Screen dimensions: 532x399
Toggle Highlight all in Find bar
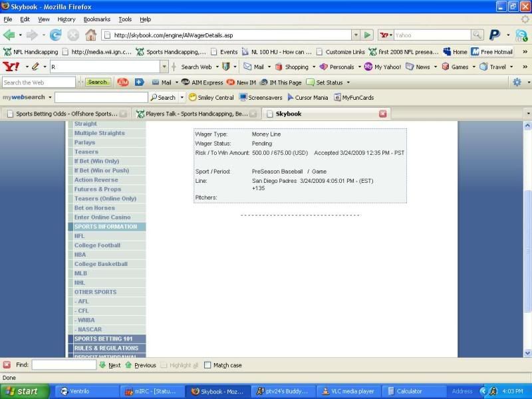180,365
